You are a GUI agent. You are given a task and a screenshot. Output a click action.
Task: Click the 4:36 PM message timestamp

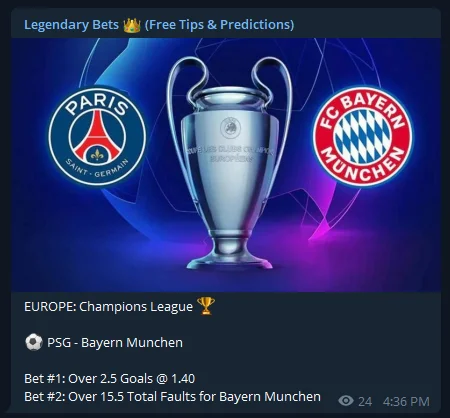[x=406, y=401]
